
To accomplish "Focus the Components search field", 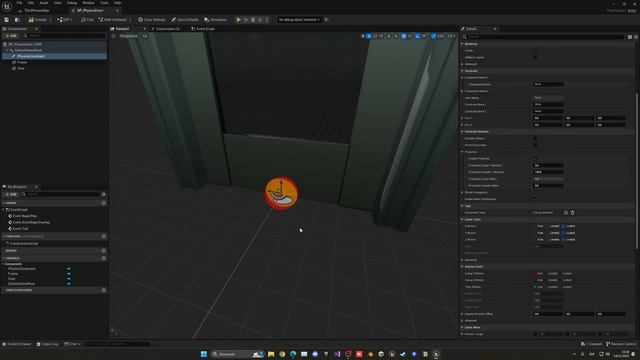I will [65, 36].
